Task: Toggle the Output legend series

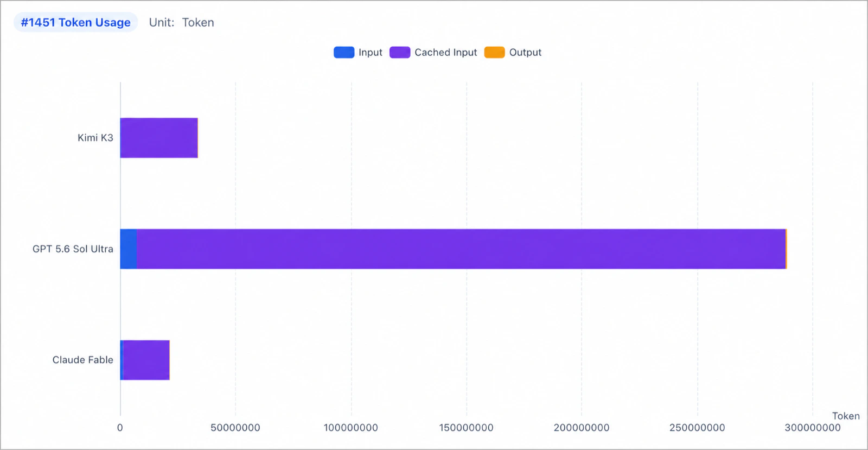Action: (513, 52)
